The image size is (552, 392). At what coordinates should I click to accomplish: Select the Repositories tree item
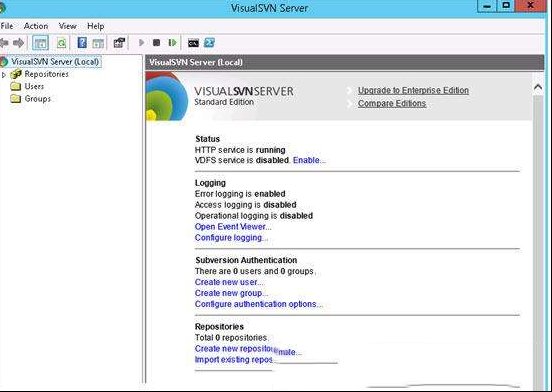[x=46, y=74]
